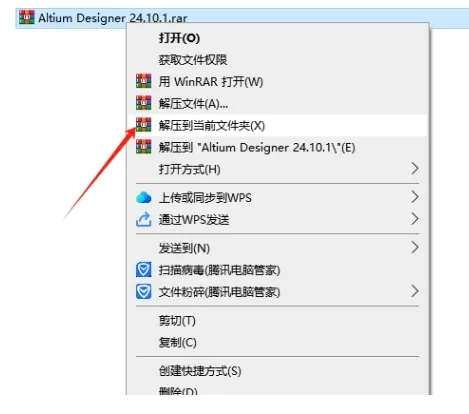Click the share icon beside 通过WPS发送
Image resolution: width=469 pixels, height=414 pixels.
pos(144,219)
